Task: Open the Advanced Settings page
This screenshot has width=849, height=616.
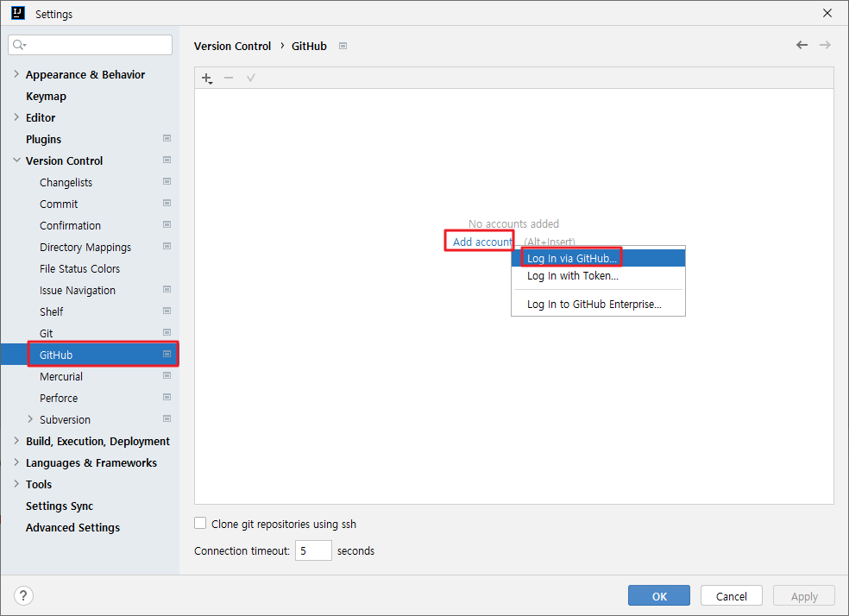Action: point(72,527)
